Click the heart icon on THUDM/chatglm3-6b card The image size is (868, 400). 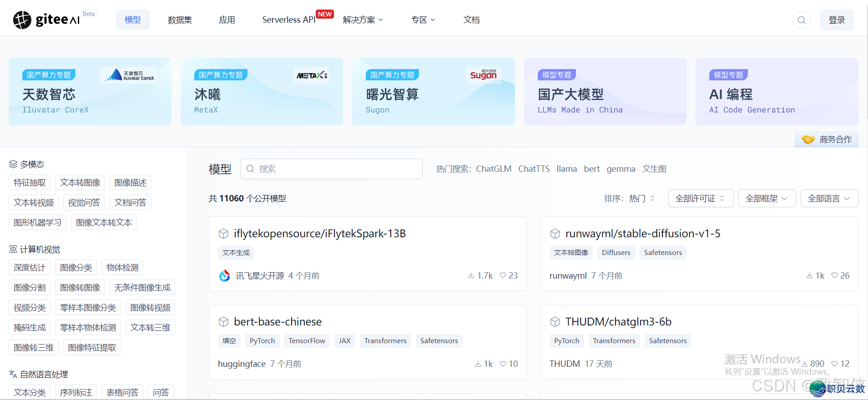(x=834, y=364)
